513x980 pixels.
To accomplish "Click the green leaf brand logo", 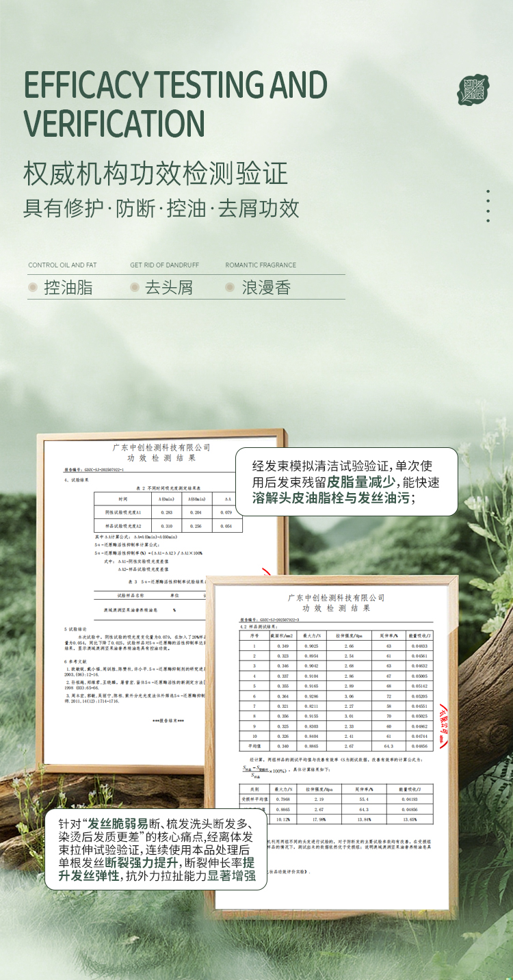I will pyautogui.click(x=474, y=90).
